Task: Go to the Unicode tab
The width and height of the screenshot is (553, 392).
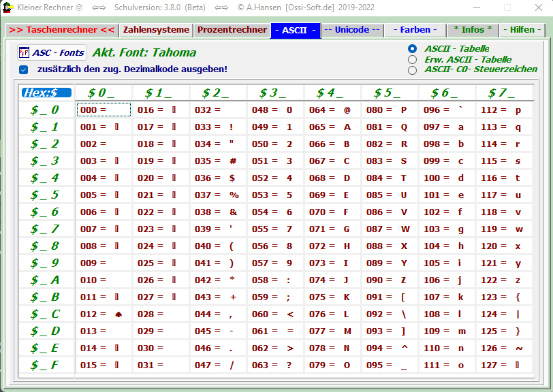Action: pyautogui.click(x=351, y=30)
